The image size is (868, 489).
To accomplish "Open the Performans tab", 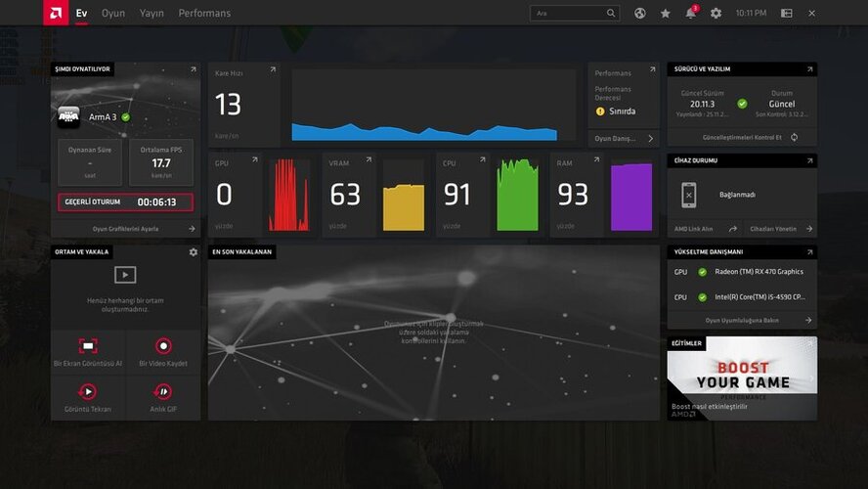I will [x=204, y=13].
